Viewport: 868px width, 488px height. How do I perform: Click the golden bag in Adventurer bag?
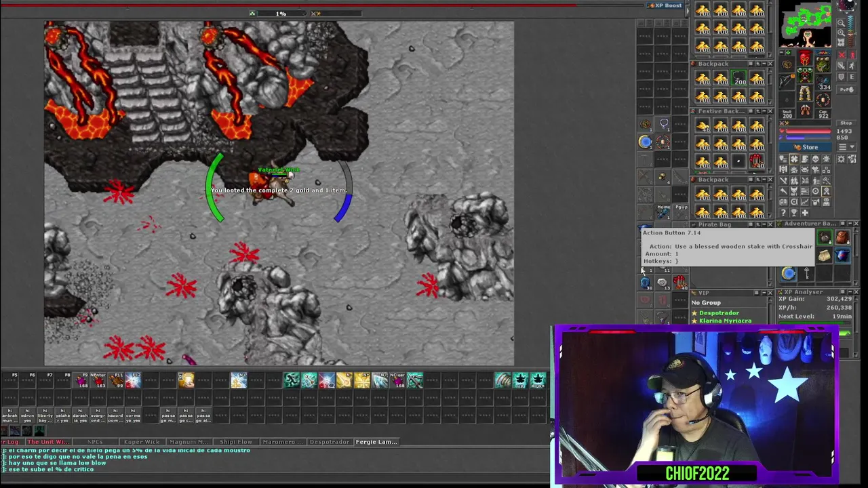coord(825,256)
